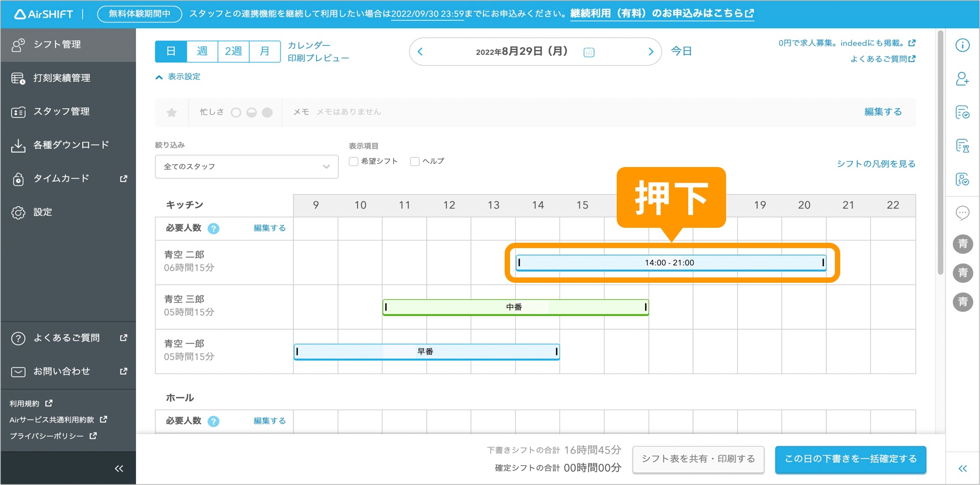Open the 全てのスタッフ filter dropdown
Screen dimensions: 980x485
click(x=246, y=166)
